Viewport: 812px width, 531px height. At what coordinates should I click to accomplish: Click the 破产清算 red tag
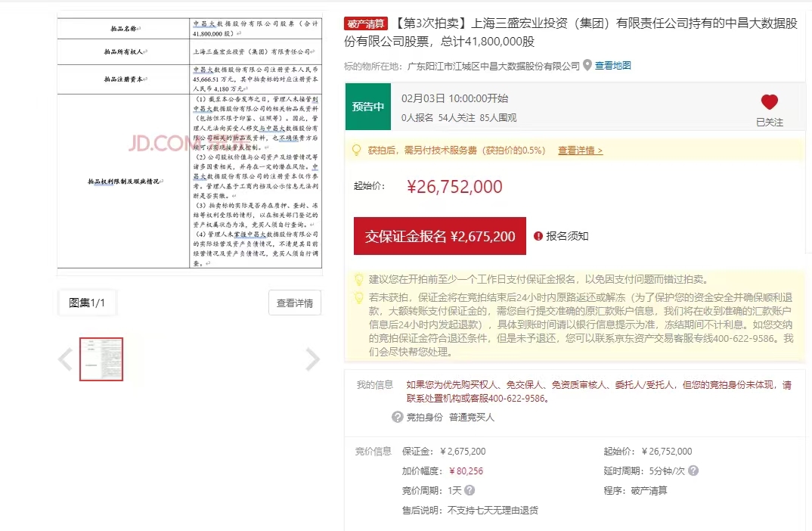pos(366,24)
